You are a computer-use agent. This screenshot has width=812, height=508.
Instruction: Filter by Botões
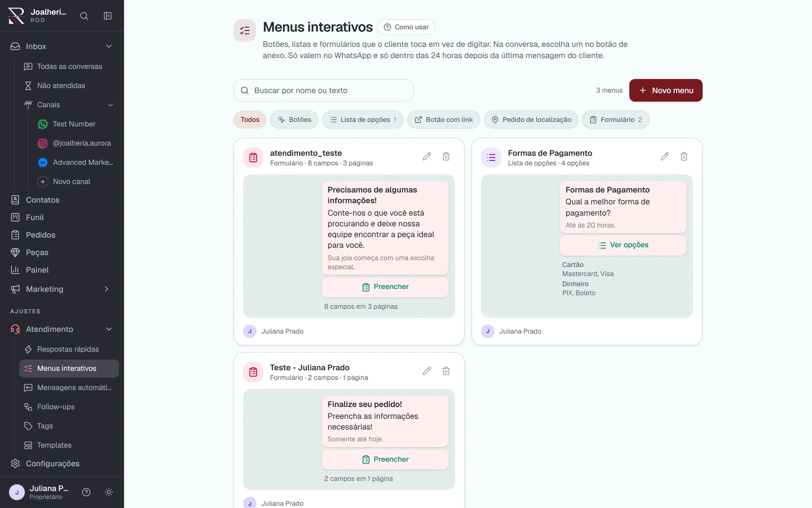(294, 119)
